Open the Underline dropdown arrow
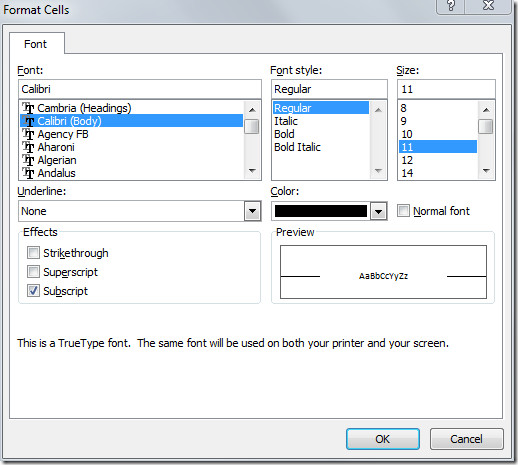Viewport: 518px width, 465px height. pyautogui.click(x=252, y=211)
